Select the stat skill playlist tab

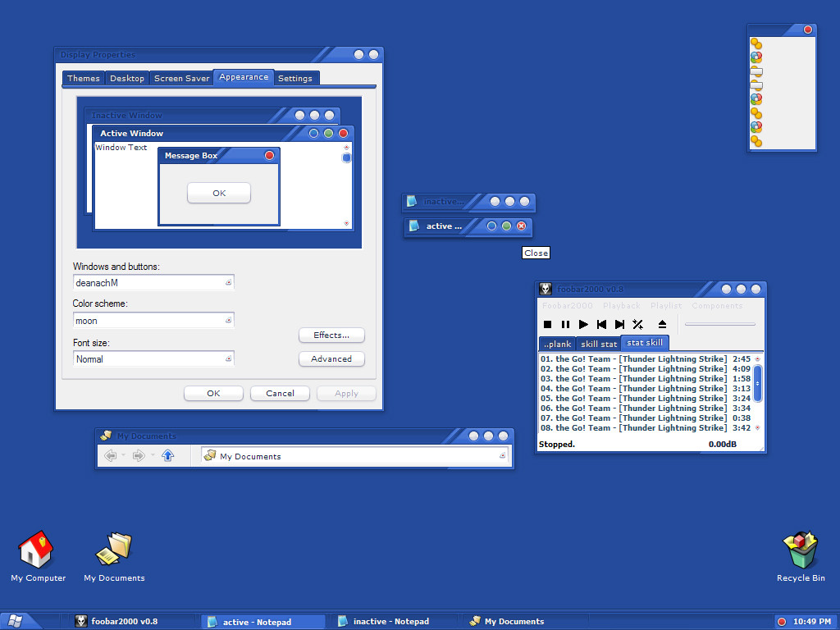(x=645, y=343)
